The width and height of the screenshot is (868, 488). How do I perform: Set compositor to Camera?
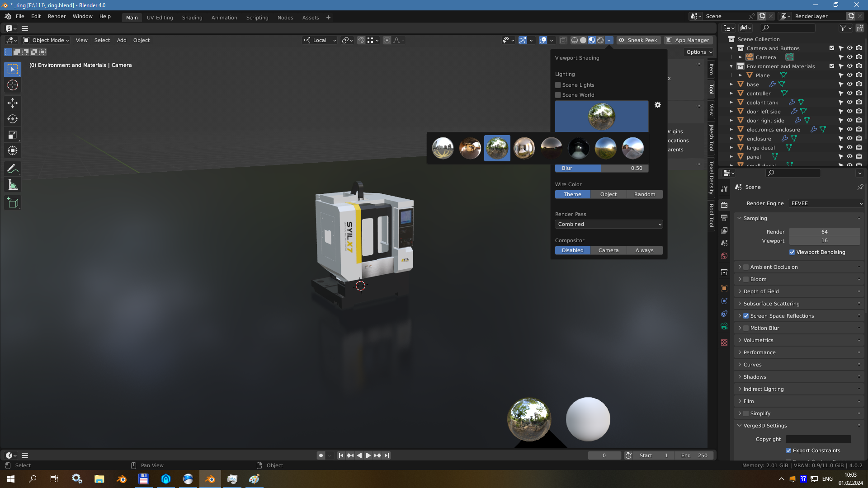(x=609, y=250)
